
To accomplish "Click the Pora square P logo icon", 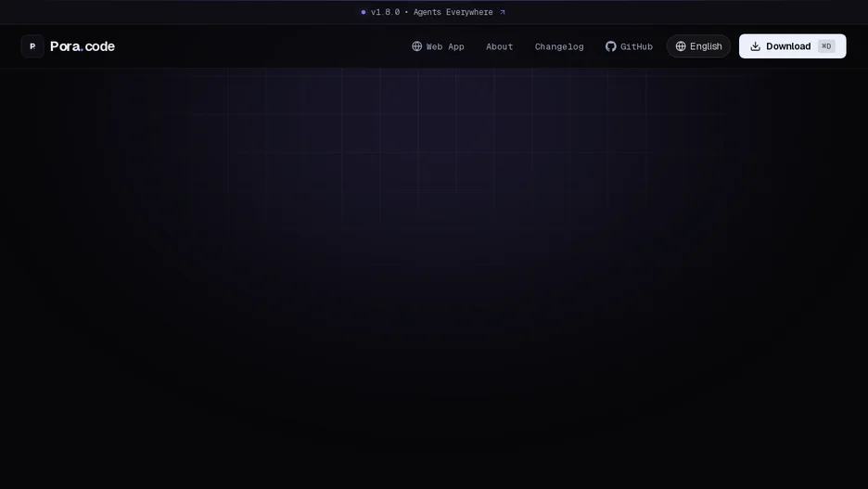I will coord(32,46).
